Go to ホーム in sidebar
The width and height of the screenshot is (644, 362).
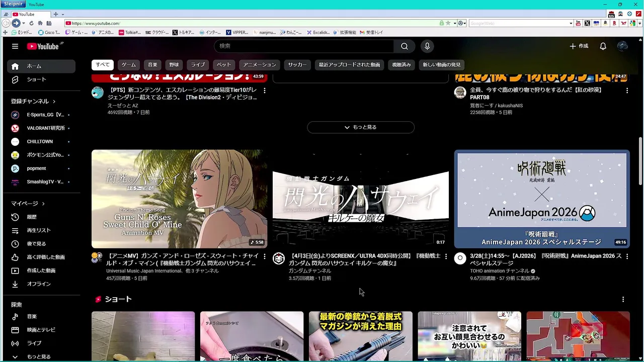41,66
